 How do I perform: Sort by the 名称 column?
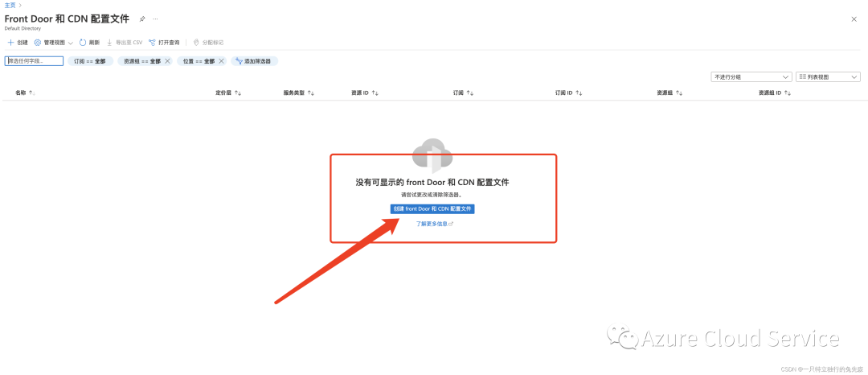[24, 93]
